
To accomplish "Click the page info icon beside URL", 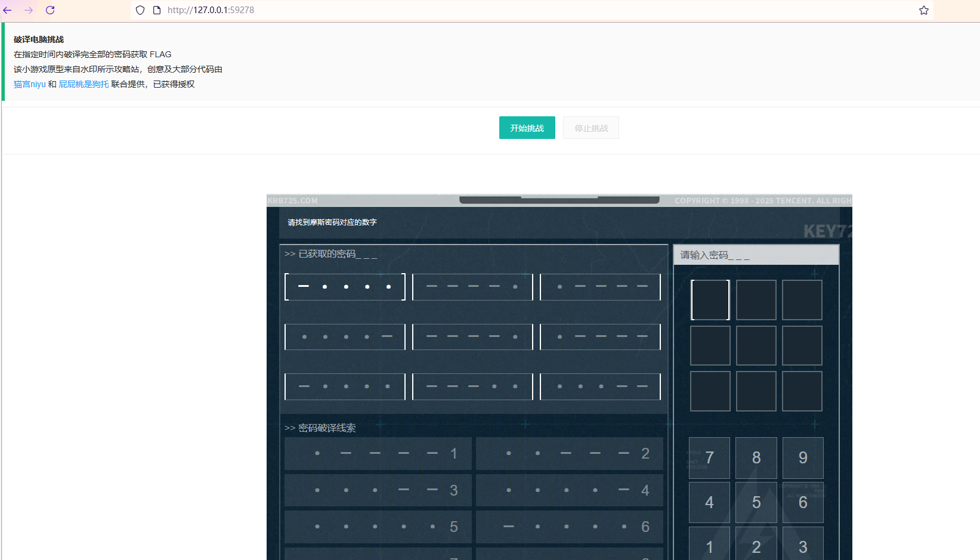I will pos(157,10).
